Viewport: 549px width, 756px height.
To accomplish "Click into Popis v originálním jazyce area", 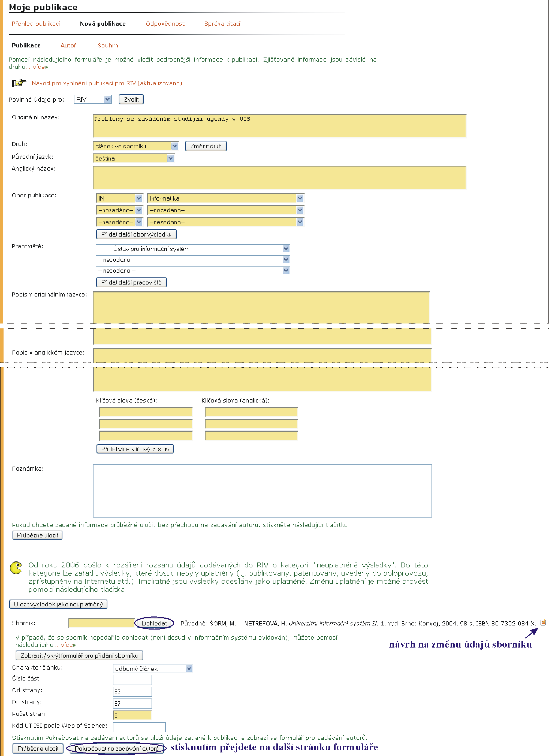I will click(x=262, y=307).
